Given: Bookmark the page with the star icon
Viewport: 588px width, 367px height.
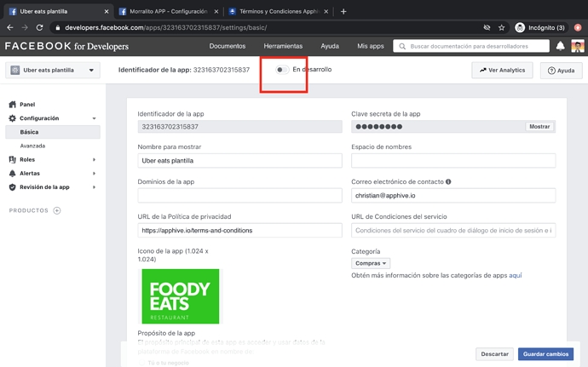Looking at the screenshot, I should coord(501,27).
